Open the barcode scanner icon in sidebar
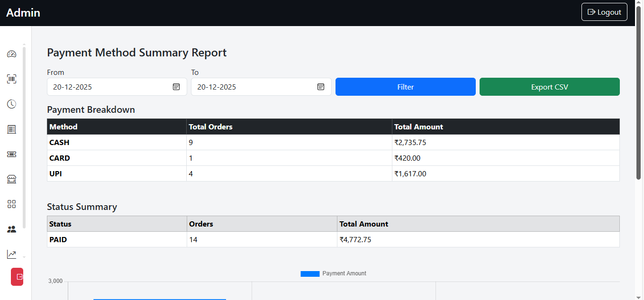 point(11,79)
